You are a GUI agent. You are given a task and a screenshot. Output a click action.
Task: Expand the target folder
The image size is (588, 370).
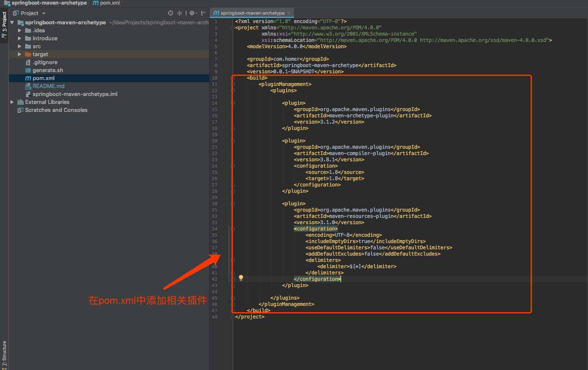tap(20, 54)
